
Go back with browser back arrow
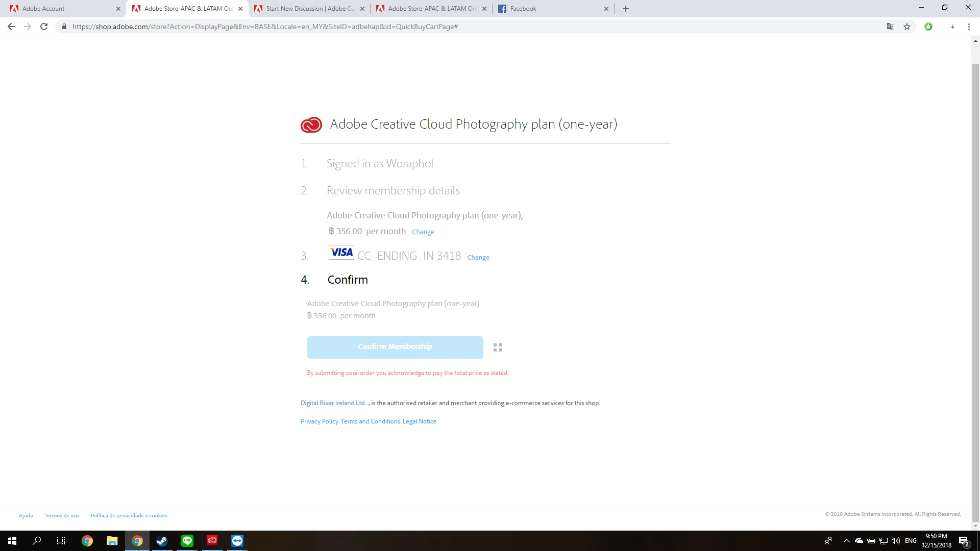(11, 27)
